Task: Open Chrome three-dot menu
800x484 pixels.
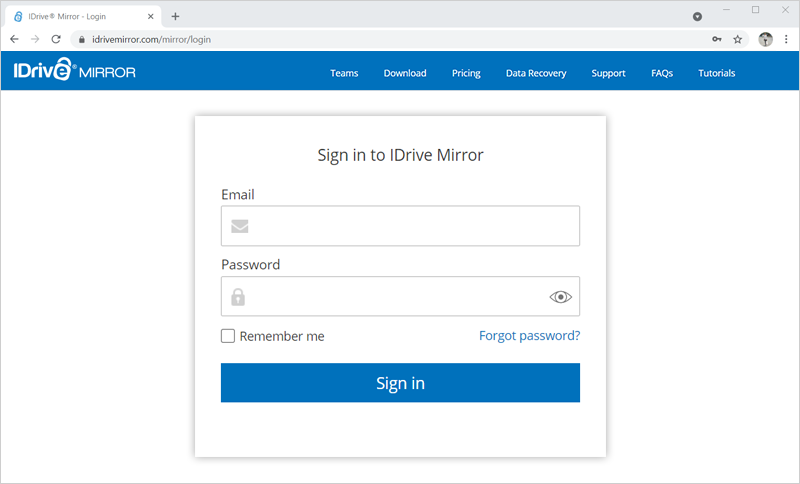Action: pyautogui.click(x=786, y=39)
